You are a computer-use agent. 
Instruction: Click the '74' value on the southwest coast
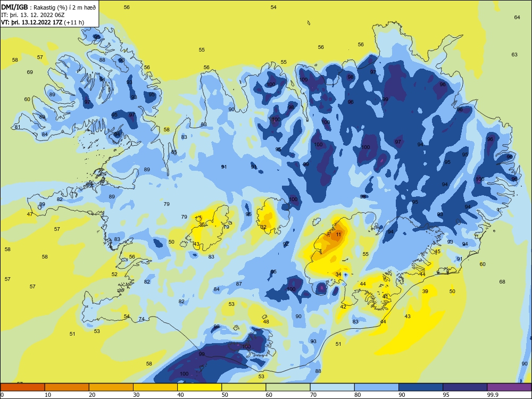click(142, 319)
